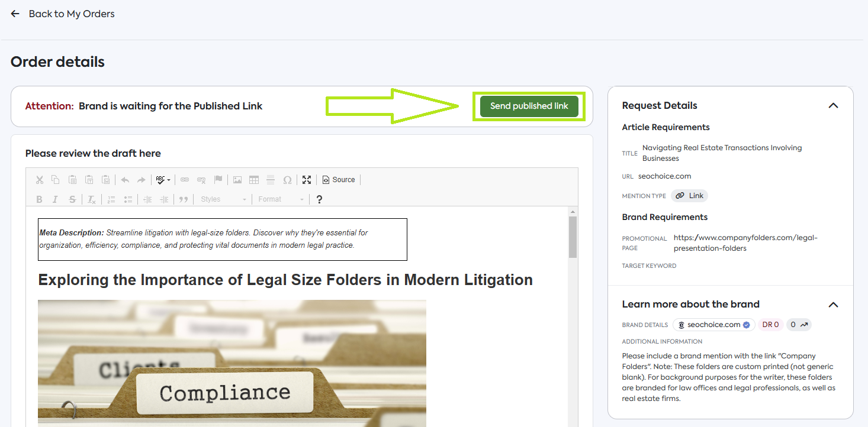Click the Unlink icon in the toolbar
Image resolution: width=868 pixels, height=427 pixels.
coord(201,180)
